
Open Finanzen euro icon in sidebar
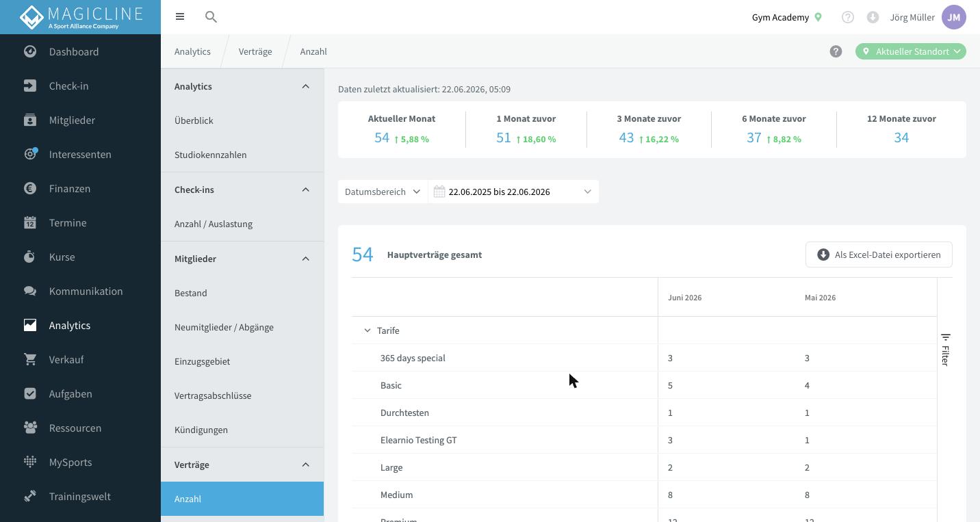click(x=30, y=188)
